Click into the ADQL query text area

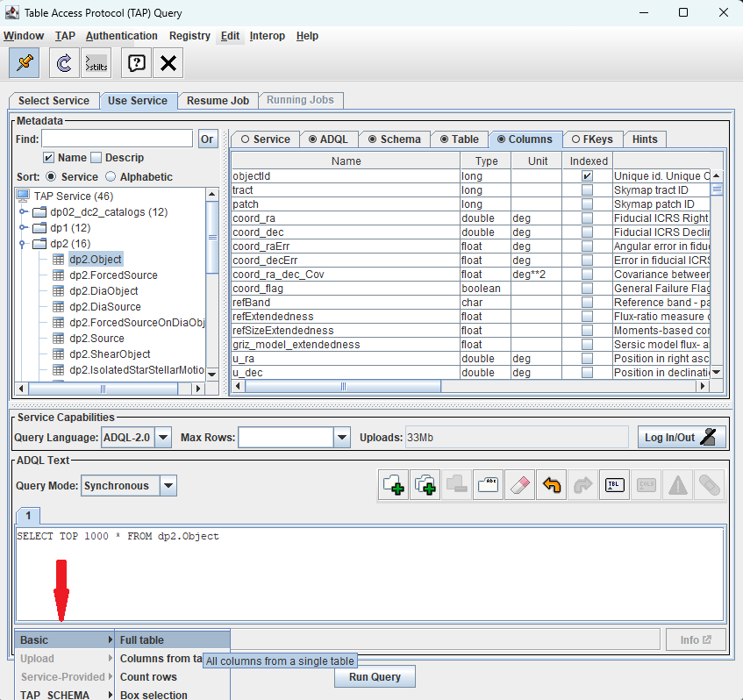pos(369,574)
